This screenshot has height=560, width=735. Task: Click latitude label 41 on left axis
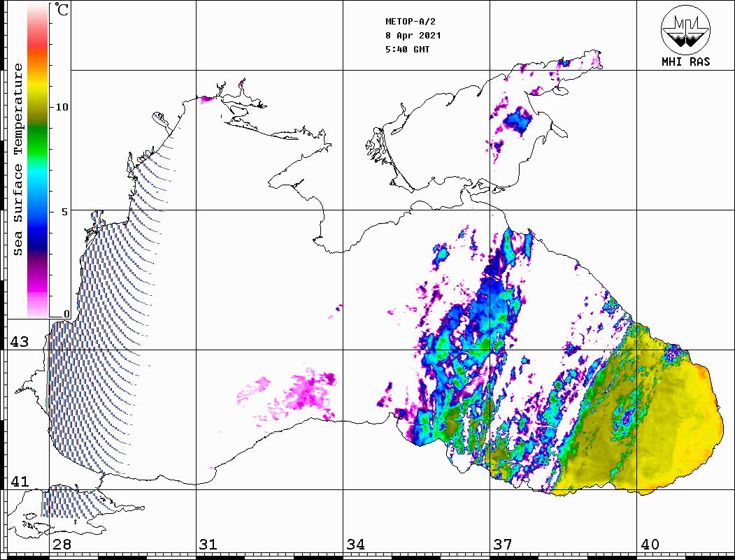[19, 482]
